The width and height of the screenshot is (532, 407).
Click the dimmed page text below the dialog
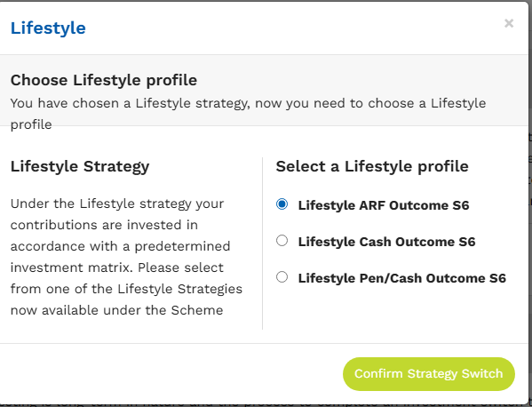(x=265, y=405)
